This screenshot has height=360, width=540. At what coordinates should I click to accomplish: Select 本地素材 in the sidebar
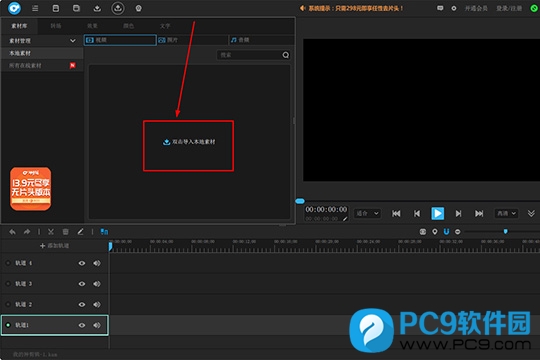pos(42,53)
